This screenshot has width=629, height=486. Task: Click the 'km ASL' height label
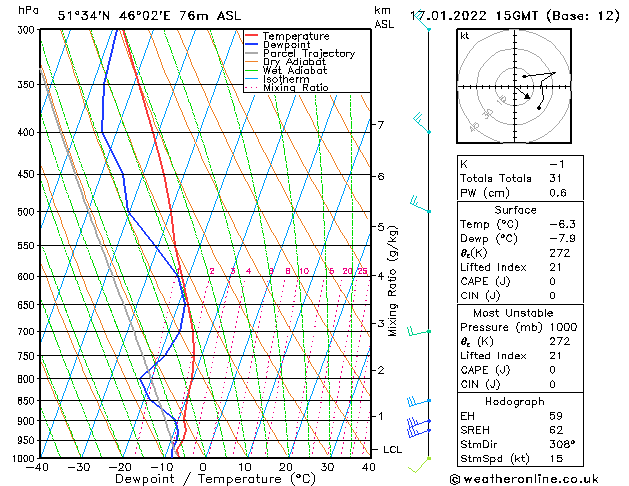tap(384, 17)
